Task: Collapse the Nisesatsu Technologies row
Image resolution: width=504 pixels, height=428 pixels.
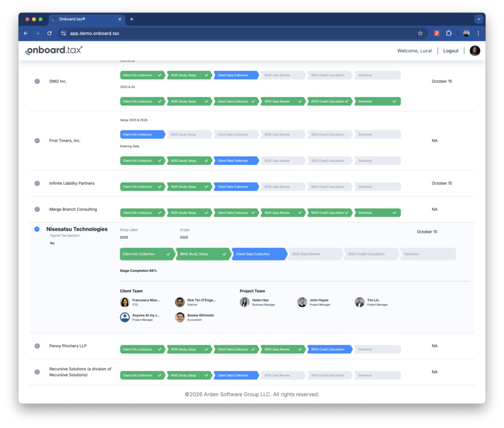Action: (37, 230)
